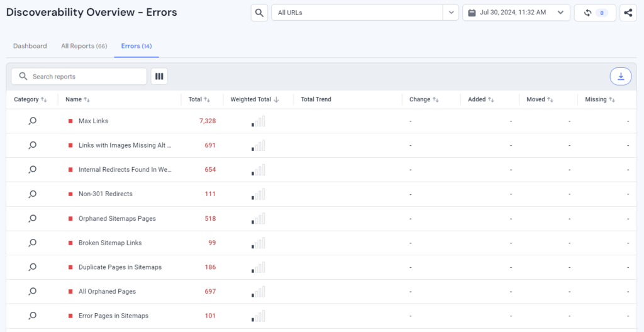Click into the Search reports field
This screenshot has height=332, width=644.
tap(85, 76)
